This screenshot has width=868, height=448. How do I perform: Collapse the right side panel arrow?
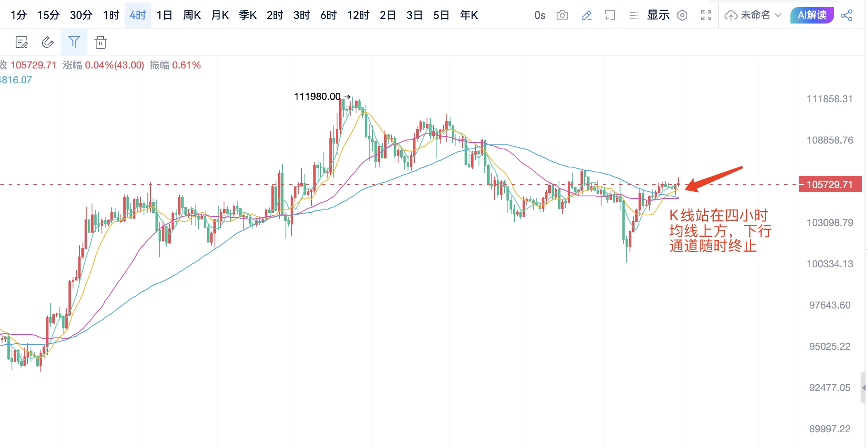[x=863, y=388]
